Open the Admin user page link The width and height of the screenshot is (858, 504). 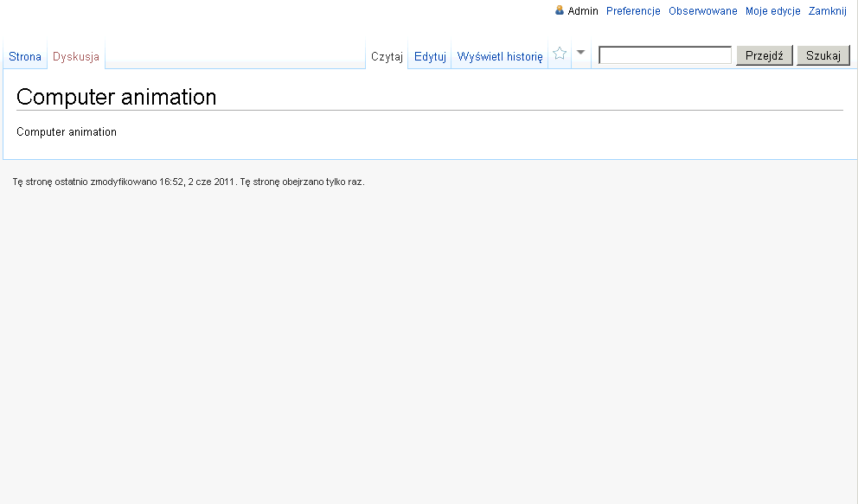point(583,11)
